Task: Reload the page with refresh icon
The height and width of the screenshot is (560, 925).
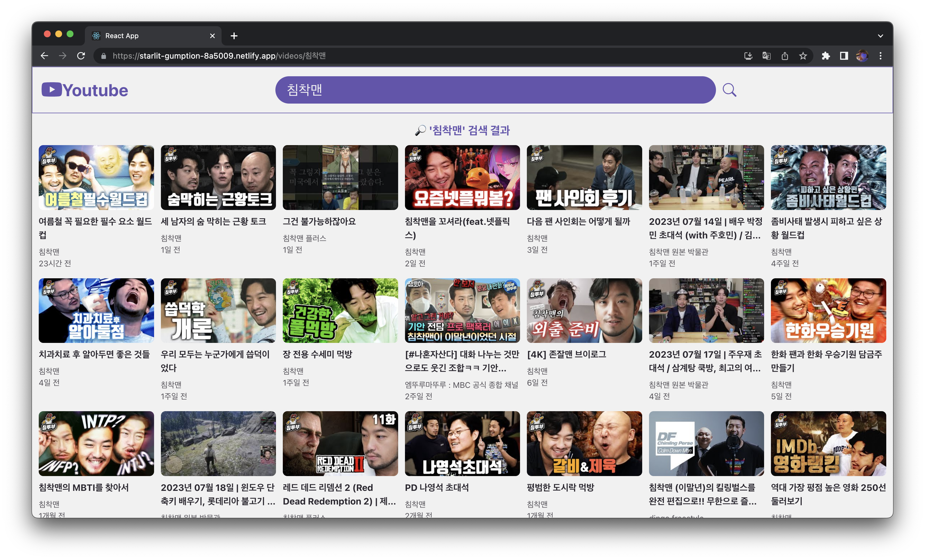Action: [81, 56]
